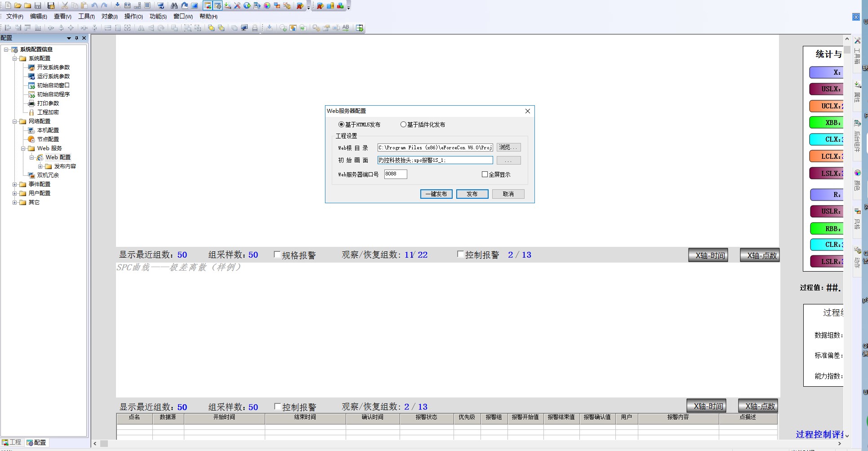Expand the 发布内容 tree node

click(x=40, y=166)
